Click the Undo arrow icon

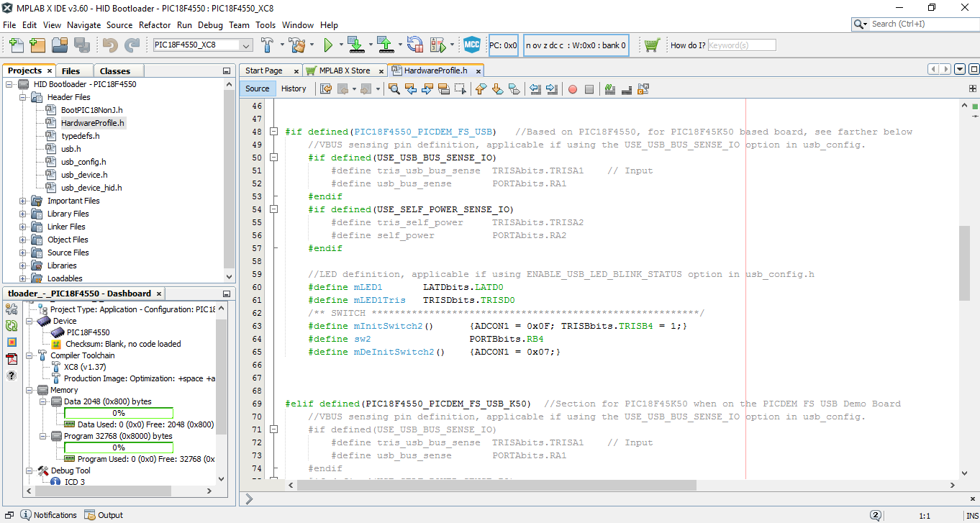coord(109,45)
